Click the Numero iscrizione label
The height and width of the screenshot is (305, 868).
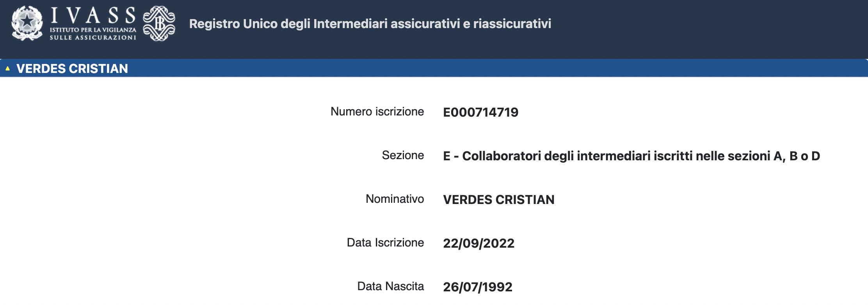pyautogui.click(x=377, y=112)
